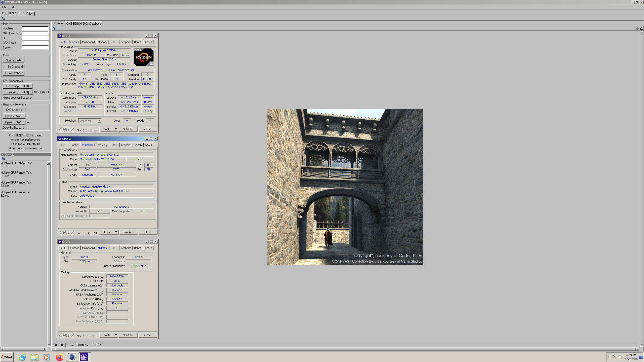Open Bench tab in Memory CPU-Z window
Viewport: 644px width, 362px height.
point(138,248)
